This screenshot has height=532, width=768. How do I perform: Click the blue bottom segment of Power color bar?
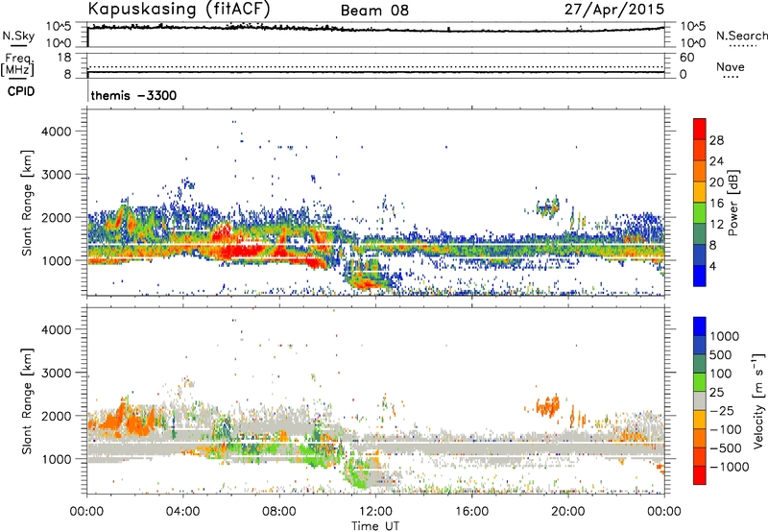pyautogui.click(x=700, y=276)
